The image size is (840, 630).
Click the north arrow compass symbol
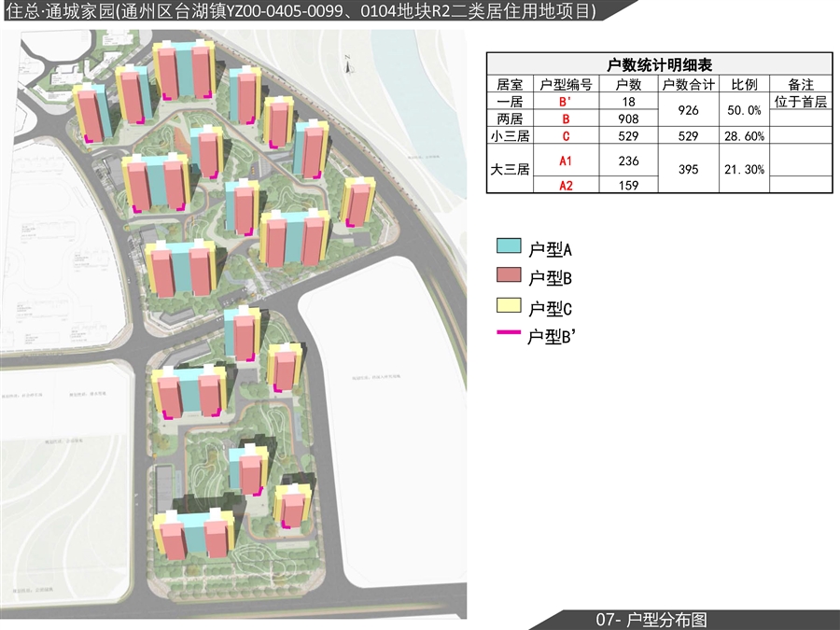[348, 64]
